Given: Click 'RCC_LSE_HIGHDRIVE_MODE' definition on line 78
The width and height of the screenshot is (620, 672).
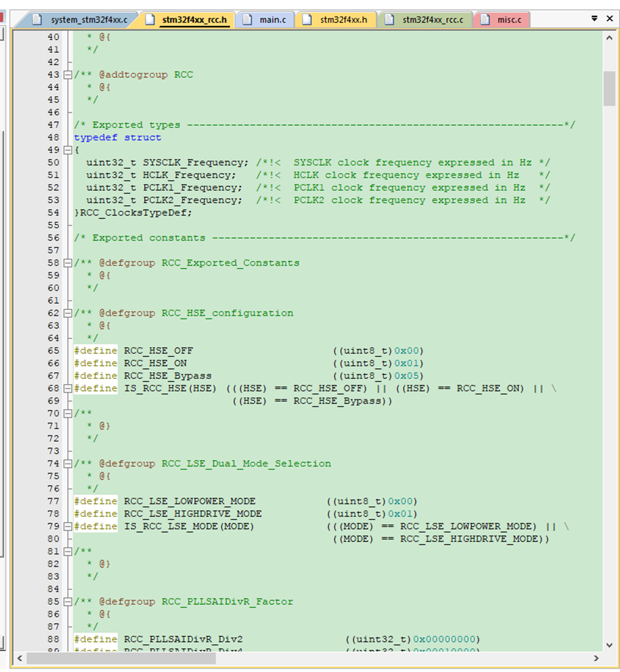Looking at the screenshot, I should (x=193, y=514).
